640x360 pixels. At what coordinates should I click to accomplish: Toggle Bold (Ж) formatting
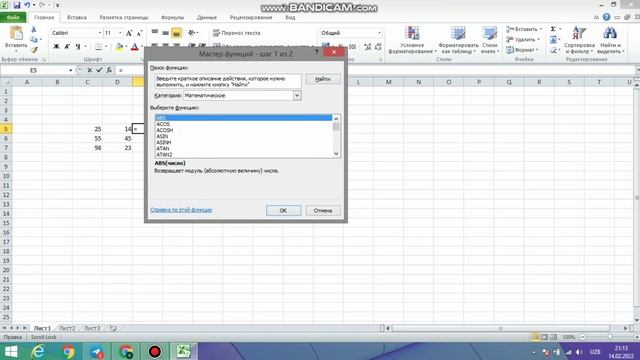pyautogui.click(x=56, y=47)
